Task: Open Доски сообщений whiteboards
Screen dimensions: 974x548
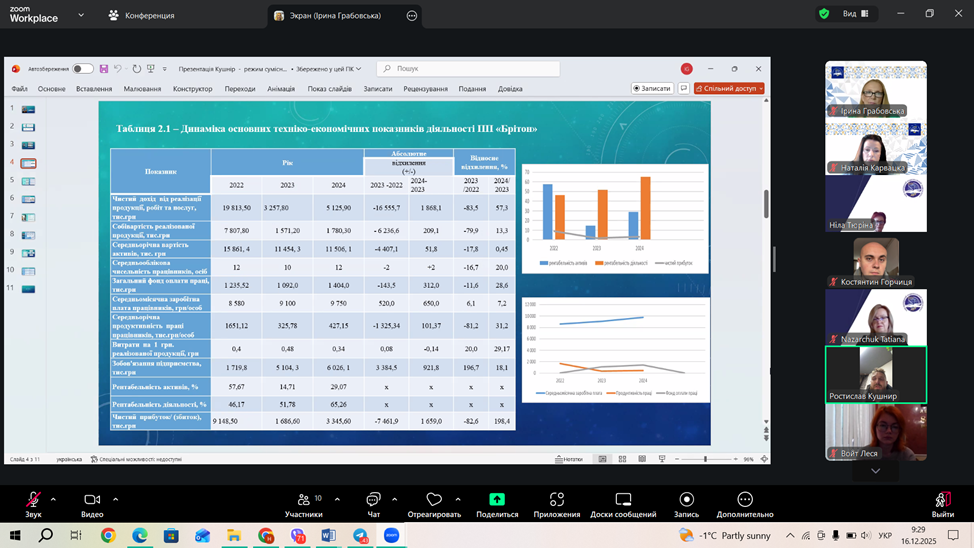Action: coord(622,500)
